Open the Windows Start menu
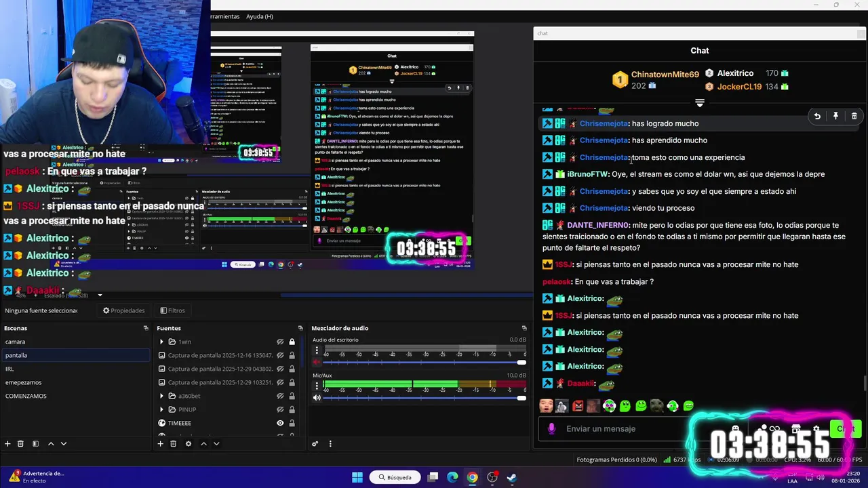The height and width of the screenshot is (488, 868). (357, 477)
